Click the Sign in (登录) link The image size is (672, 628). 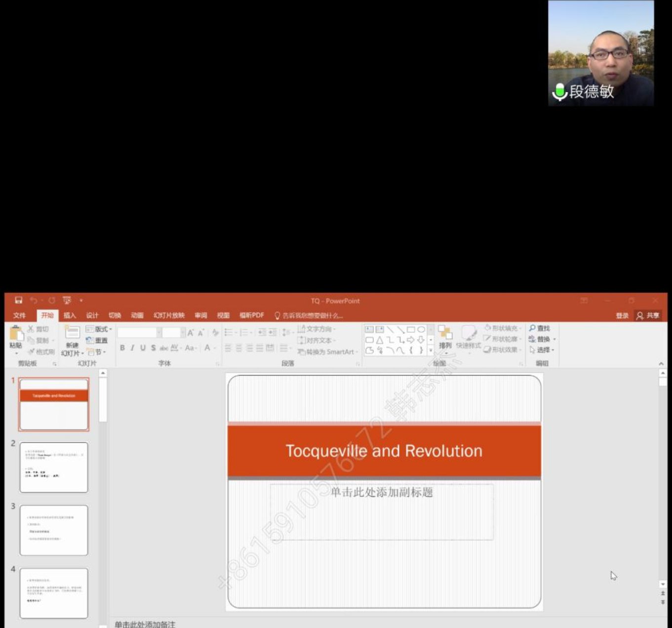point(622,315)
